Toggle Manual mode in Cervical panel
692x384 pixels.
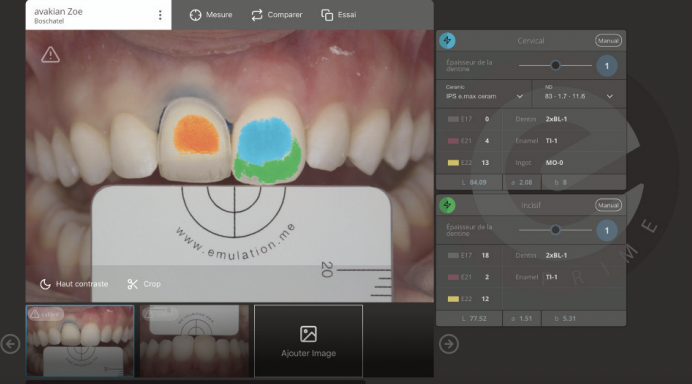[608, 41]
